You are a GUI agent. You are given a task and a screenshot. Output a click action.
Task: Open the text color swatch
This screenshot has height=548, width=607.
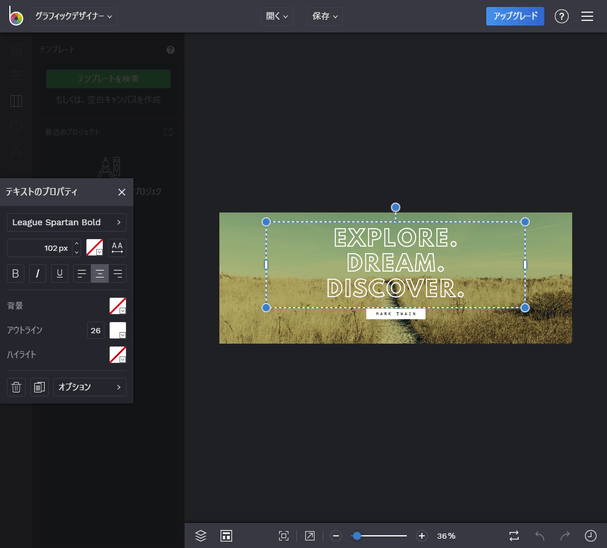[94, 248]
